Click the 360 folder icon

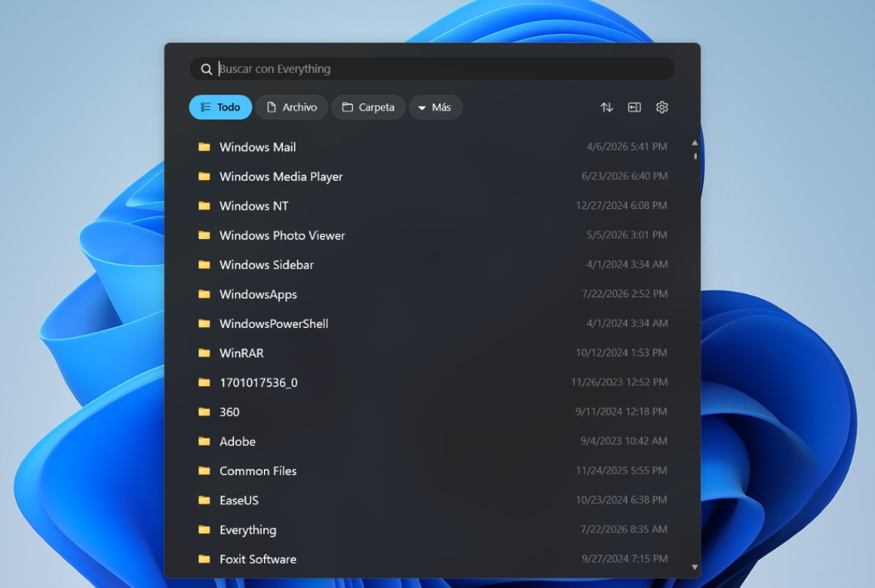click(x=204, y=412)
